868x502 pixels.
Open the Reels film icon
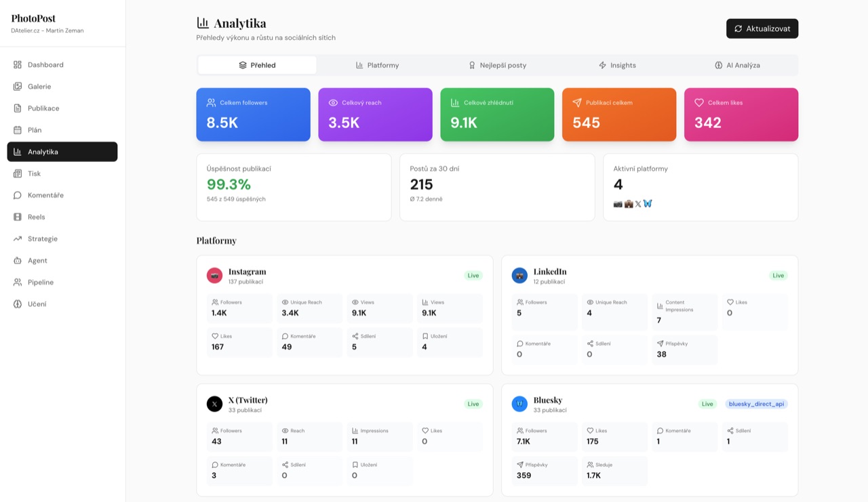18,217
